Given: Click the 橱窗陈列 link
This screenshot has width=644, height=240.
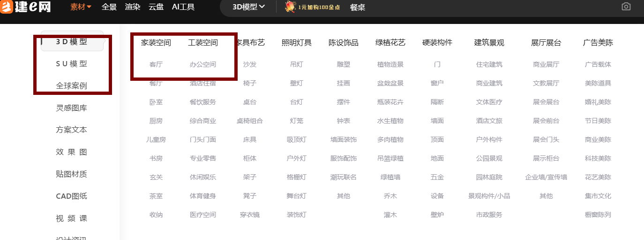Looking at the screenshot, I should [598, 215].
